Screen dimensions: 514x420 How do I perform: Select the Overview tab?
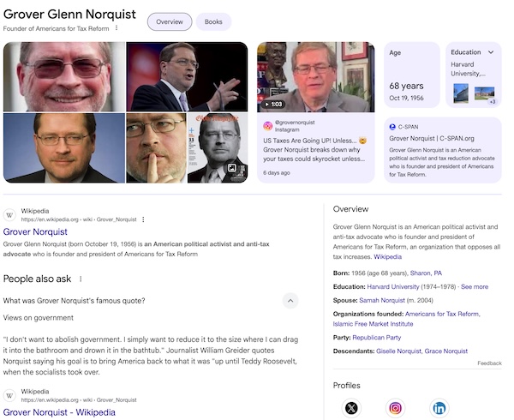(170, 21)
